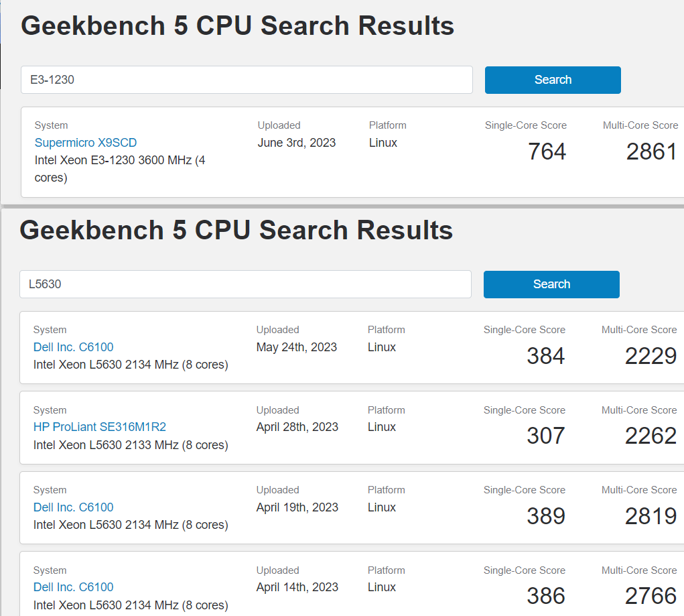Open the HP ProLiant SE316M1R2 link
The height and width of the screenshot is (616, 684).
coord(100,427)
